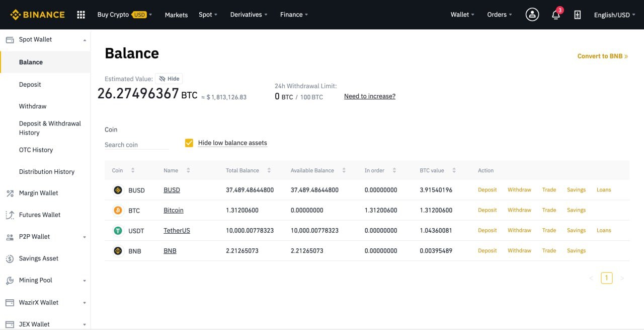Screen dimensions: 644x330
Task: Focus the Search coin input field
Action: point(136,145)
